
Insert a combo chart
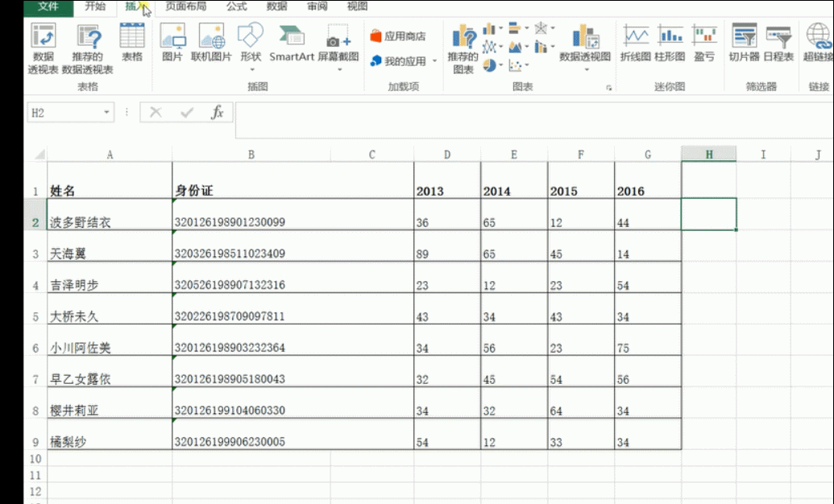coord(541,47)
